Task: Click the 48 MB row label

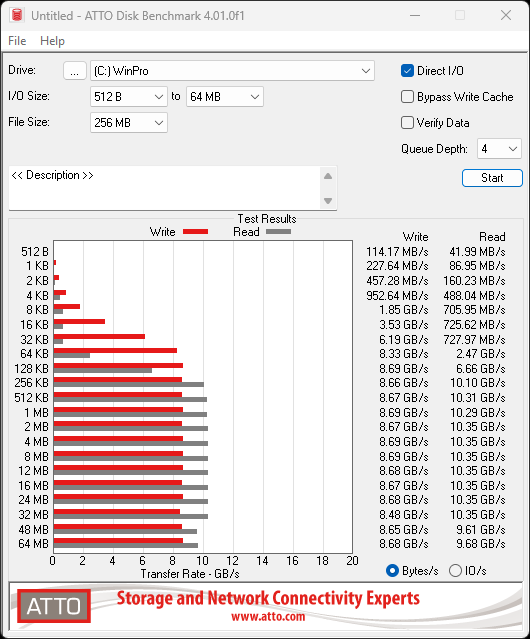Action: pyautogui.click(x=33, y=529)
